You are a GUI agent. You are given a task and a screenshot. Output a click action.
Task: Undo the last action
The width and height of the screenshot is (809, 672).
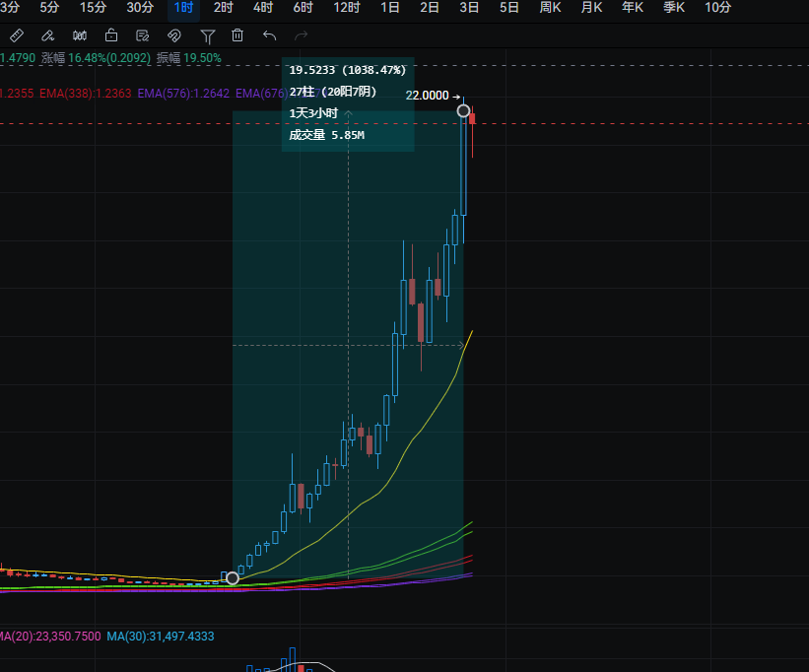coord(269,35)
